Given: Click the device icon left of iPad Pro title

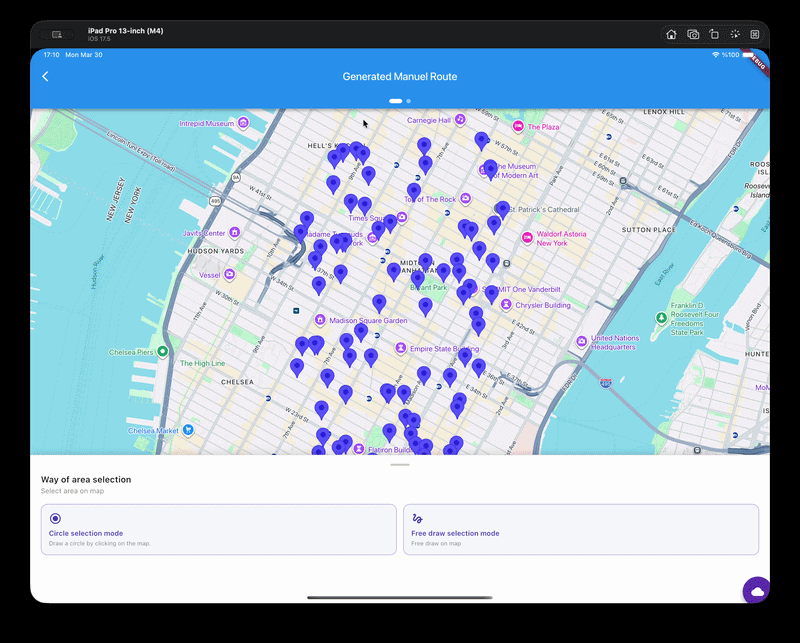Looking at the screenshot, I should pyautogui.click(x=57, y=35).
